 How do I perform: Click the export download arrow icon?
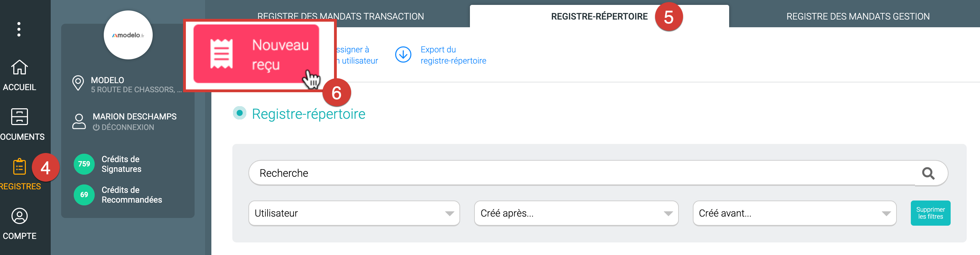[403, 55]
